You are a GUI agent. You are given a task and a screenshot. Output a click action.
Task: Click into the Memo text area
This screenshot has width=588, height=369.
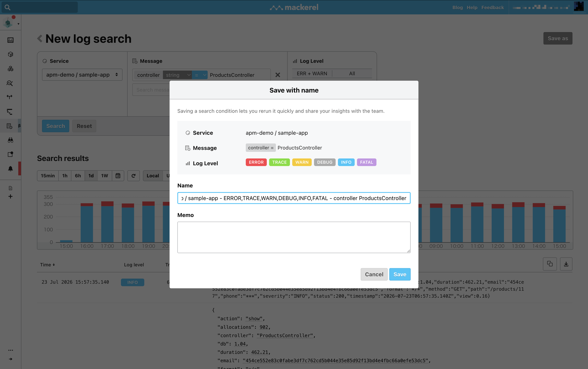tap(294, 237)
